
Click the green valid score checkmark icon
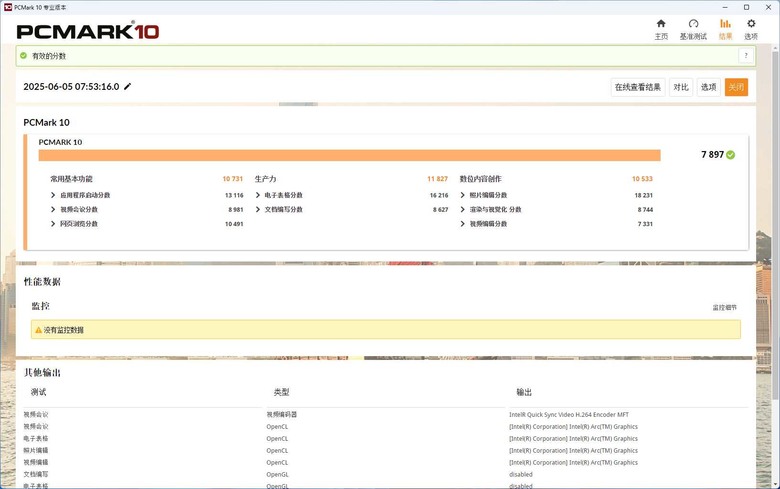(x=23, y=56)
